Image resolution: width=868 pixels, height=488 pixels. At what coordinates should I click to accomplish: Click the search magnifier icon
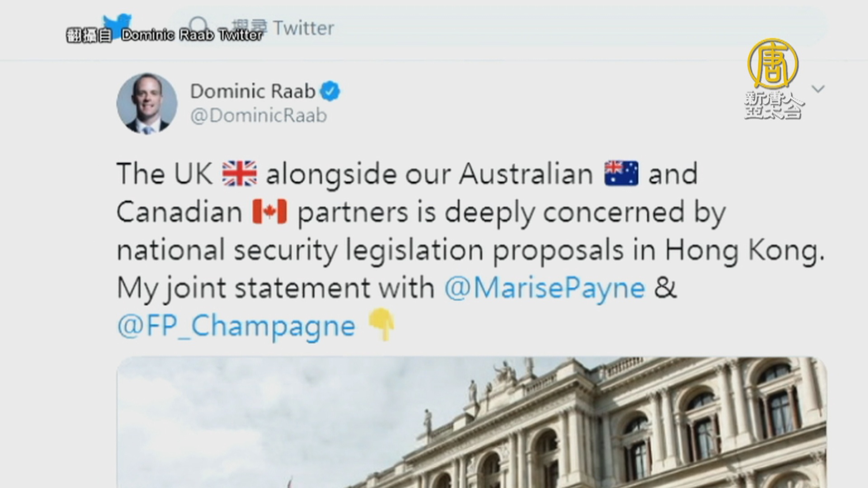click(x=198, y=26)
